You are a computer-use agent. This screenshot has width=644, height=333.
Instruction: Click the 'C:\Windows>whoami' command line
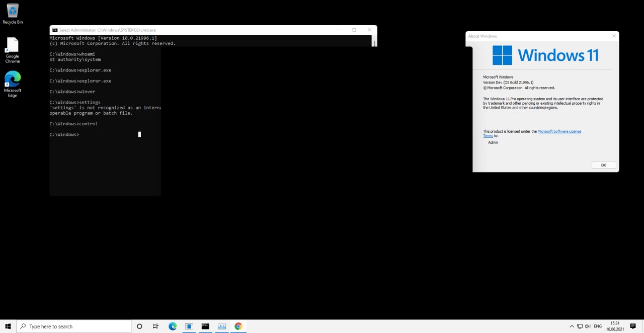click(72, 54)
